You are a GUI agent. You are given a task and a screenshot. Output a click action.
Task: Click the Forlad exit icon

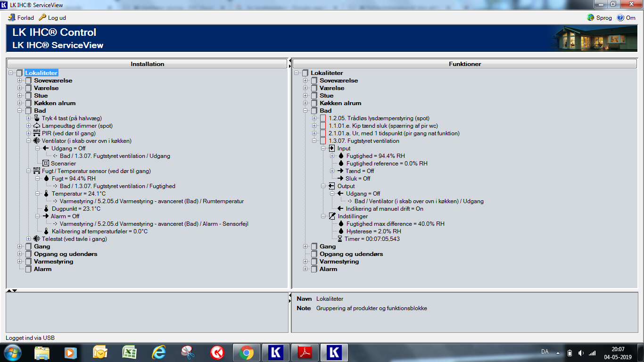(x=12, y=17)
